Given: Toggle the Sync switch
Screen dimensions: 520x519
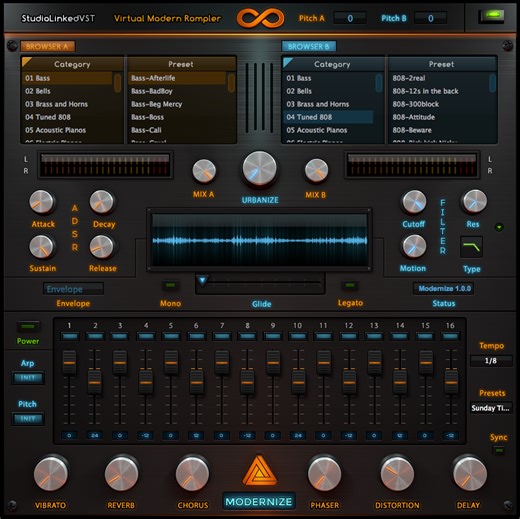Looking at the screenshot, I should point(499,451).
